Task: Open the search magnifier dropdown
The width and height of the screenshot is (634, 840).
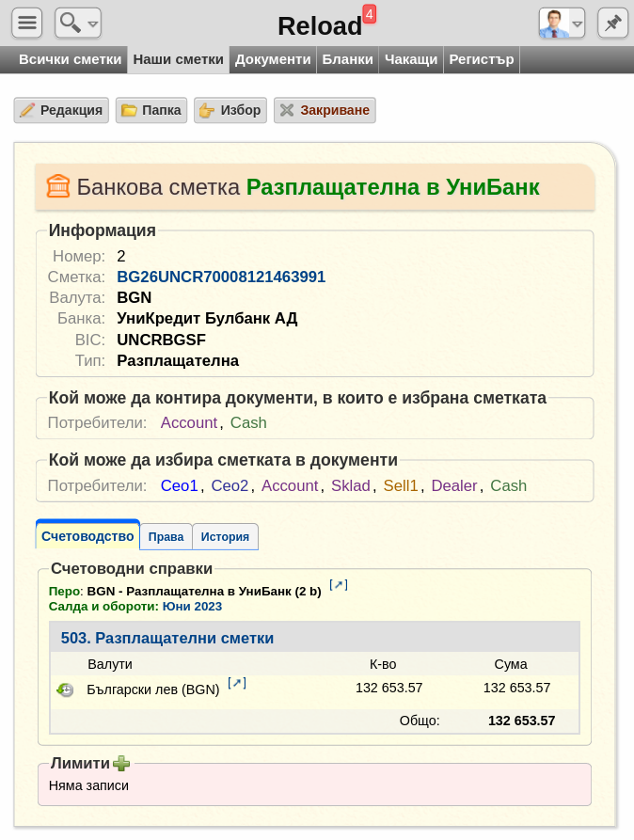Action: click(x=78, y=23)
